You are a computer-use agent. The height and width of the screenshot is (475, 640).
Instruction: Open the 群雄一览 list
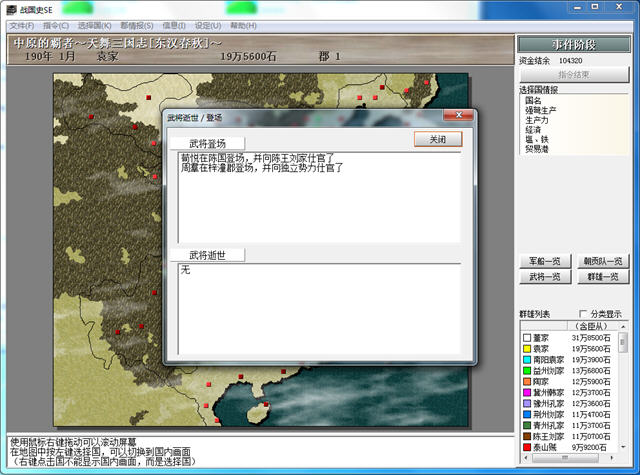[603, 277]
